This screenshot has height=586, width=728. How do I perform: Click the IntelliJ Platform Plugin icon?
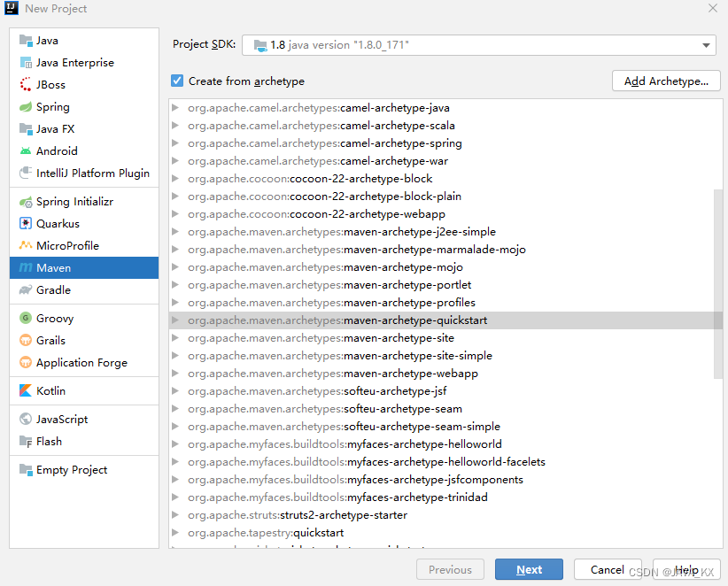pos(26,173)
